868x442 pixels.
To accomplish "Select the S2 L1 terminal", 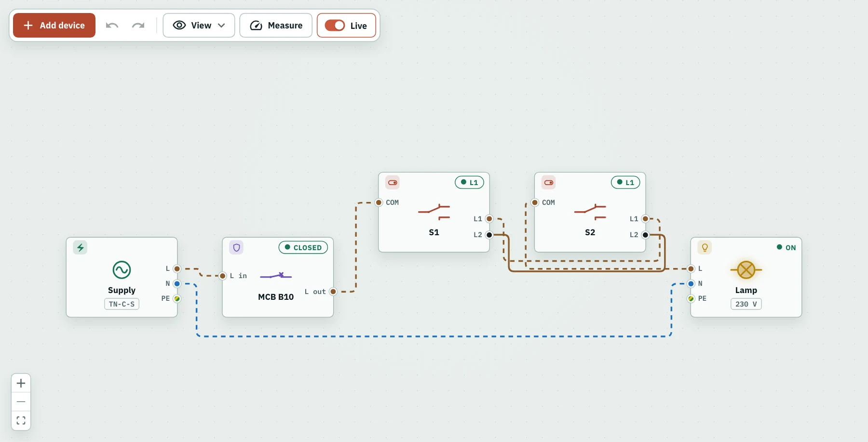I will click(645, 219).
